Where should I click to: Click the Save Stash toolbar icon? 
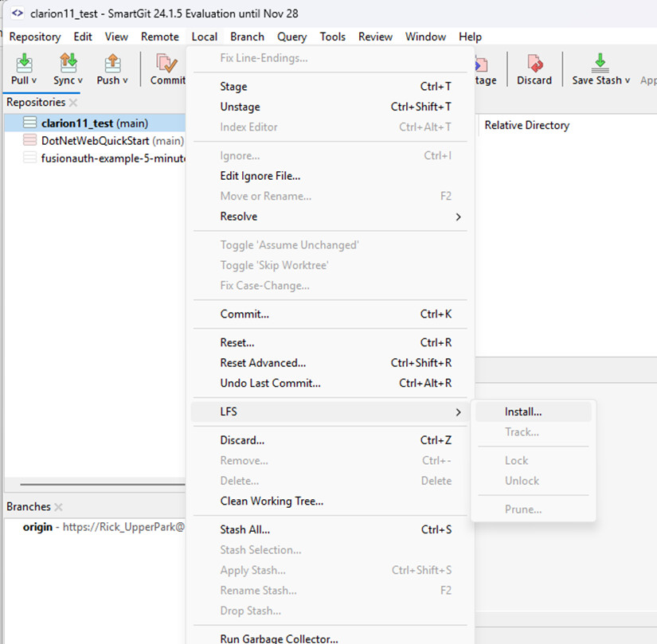point(600,63)
